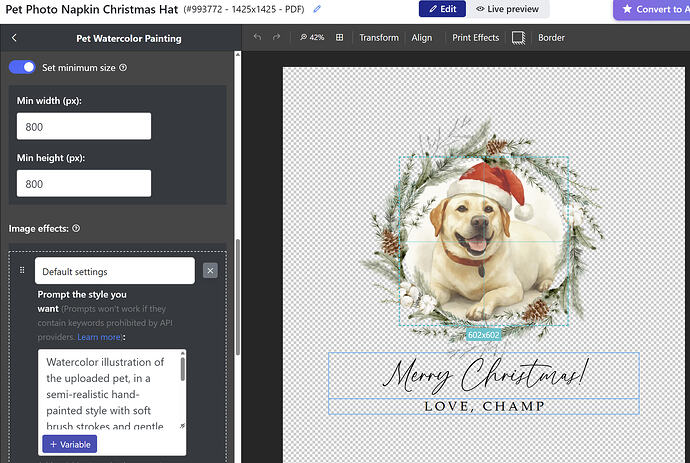Click the 602x602 size label
The width and height of the screenshot is (690, 463).
(x=484, y=335)
